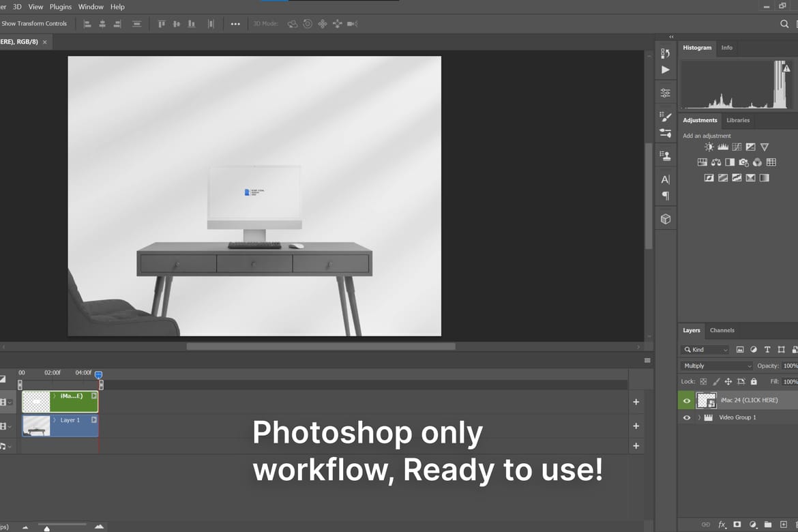798x532 pixels.
Task: Open the 3D panel cube icon
Action: [x=665, y=219]
